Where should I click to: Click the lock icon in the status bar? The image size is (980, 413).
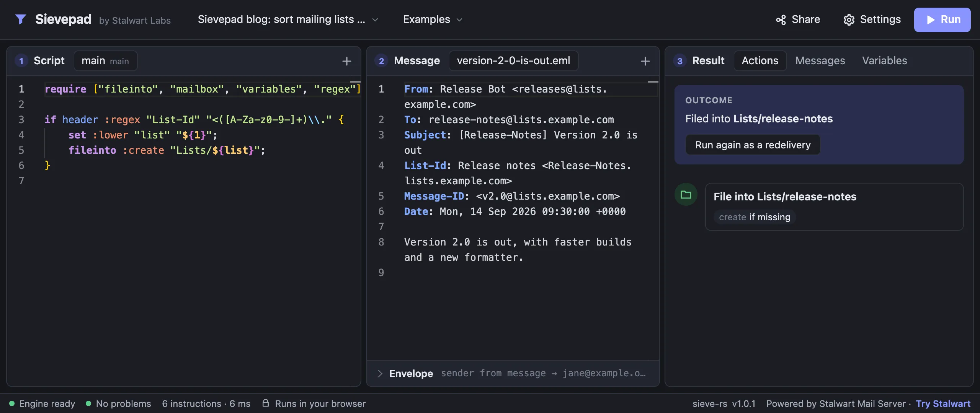pos(265,403)
